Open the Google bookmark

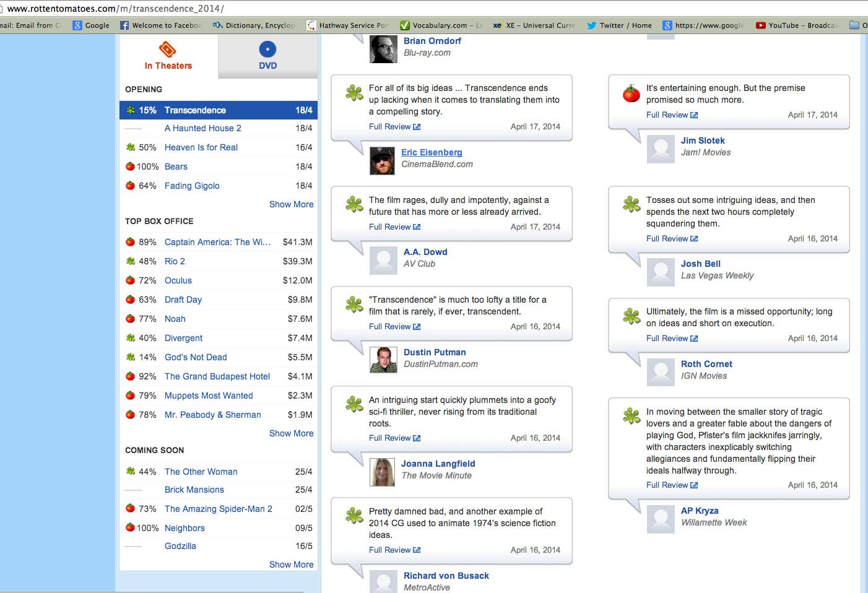pyautogui.click(x=91, y=25)
